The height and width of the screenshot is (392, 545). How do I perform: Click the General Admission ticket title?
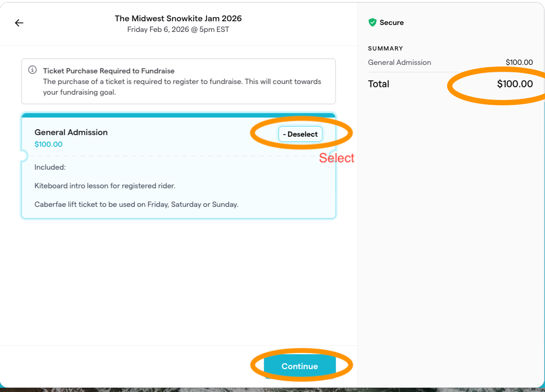click(x=71, y=132)
